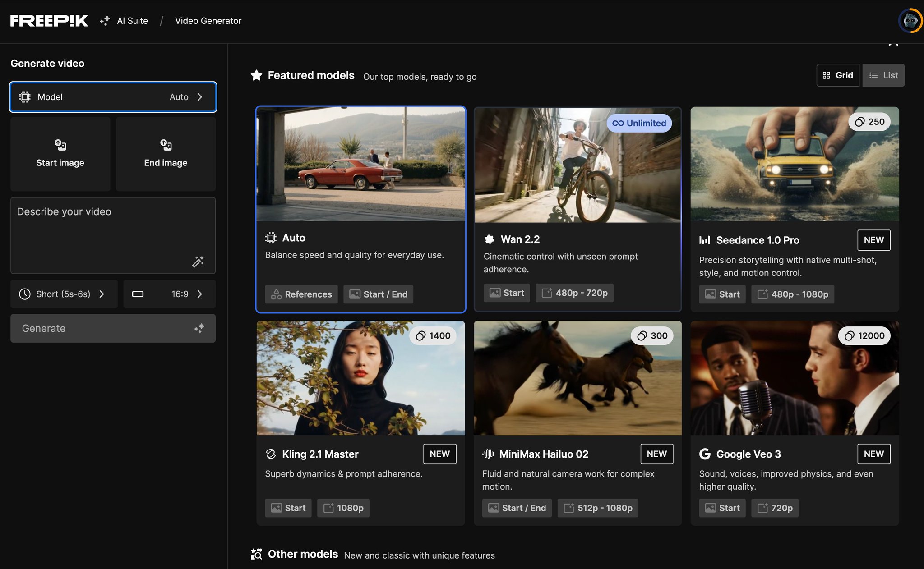Open the 16:9 aspect ratio selector
The image size is (924, 569).
(169, 294)
